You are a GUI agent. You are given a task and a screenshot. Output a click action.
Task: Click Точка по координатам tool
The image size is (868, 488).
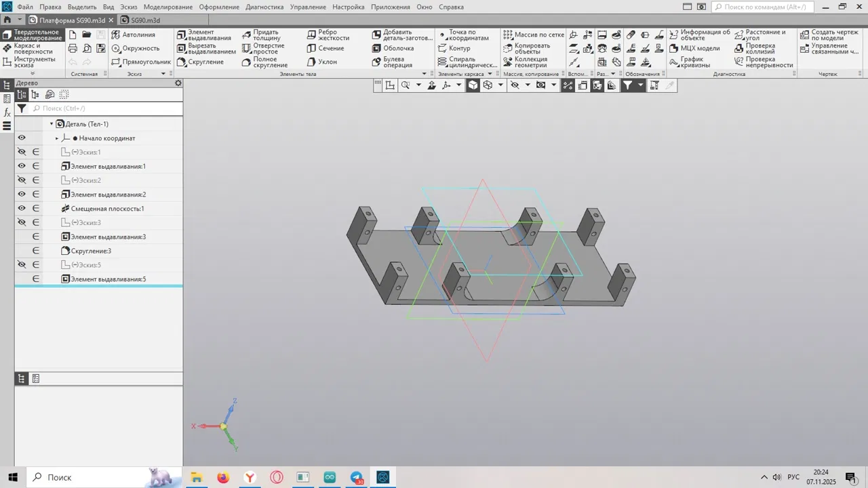coord(462,35)
